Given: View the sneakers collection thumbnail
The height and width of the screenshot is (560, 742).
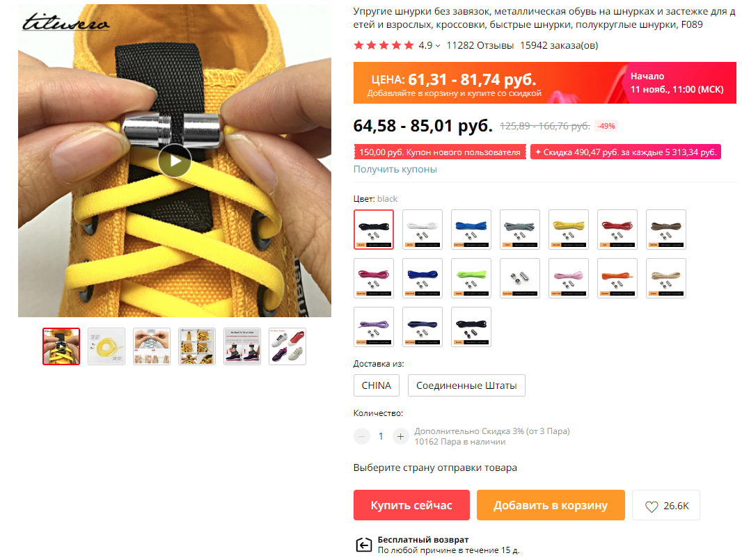Looking at the screenshot, I should pyautogui.click(x=287, y=346).
